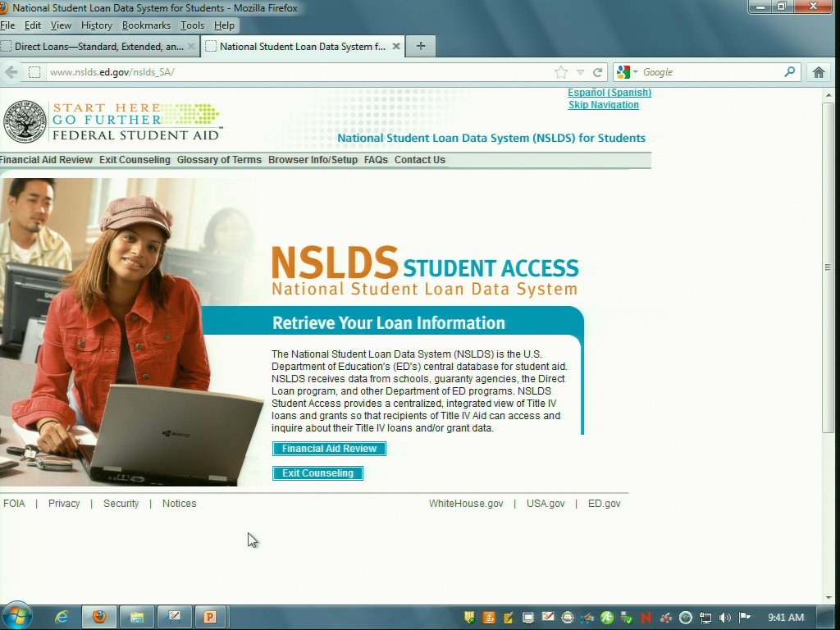
Task: Open the Bookmarks menu
Action: coord(146,25)
